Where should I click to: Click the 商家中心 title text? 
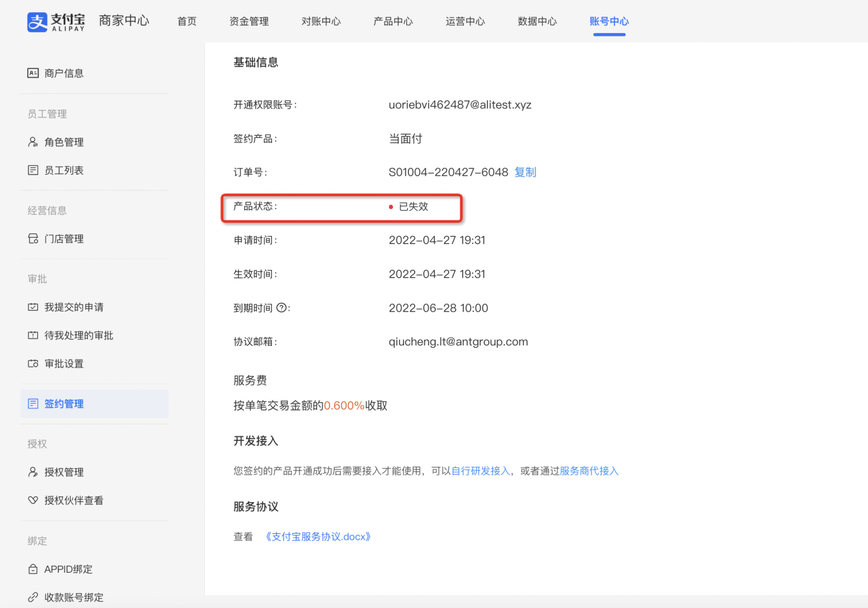click(124, 21)
